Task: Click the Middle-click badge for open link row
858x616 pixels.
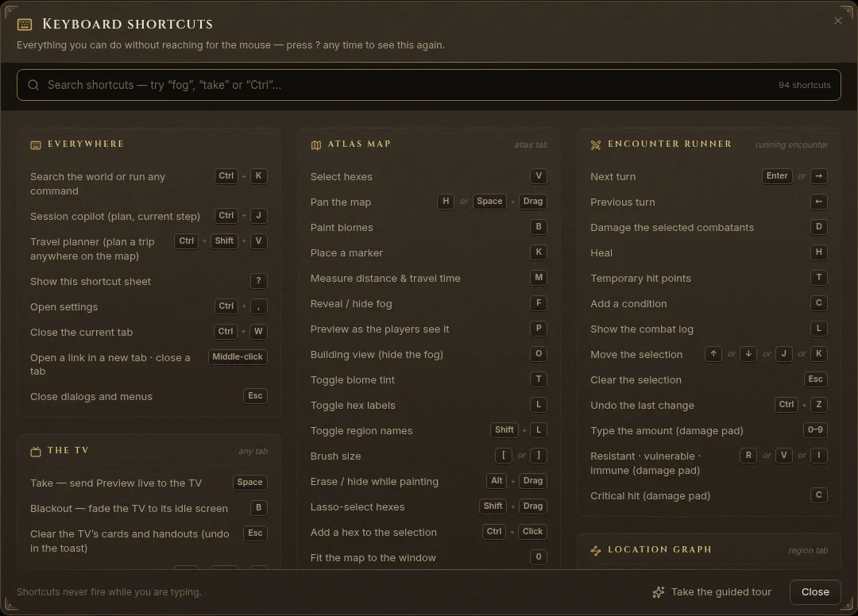Action: pos(238,357)
